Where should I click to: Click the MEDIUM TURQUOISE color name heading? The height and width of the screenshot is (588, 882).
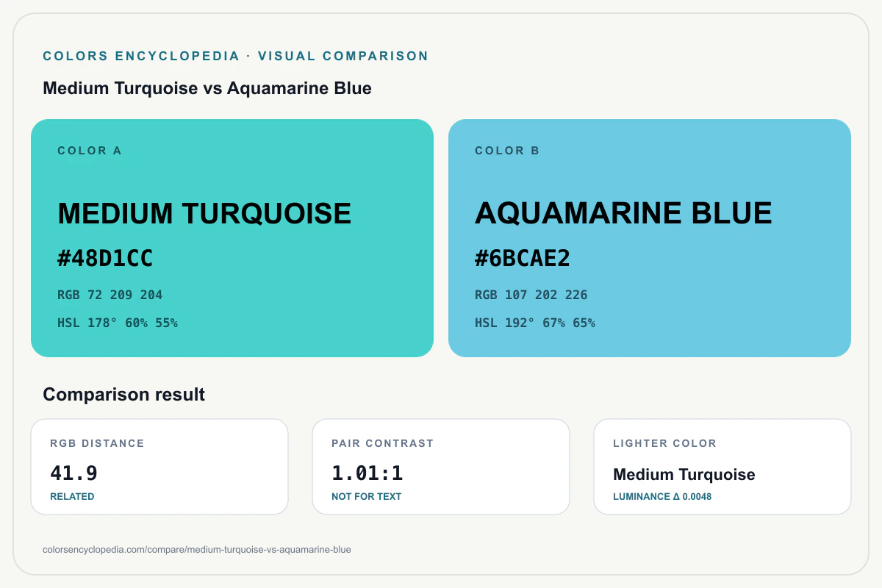click(x=204, y=213)
